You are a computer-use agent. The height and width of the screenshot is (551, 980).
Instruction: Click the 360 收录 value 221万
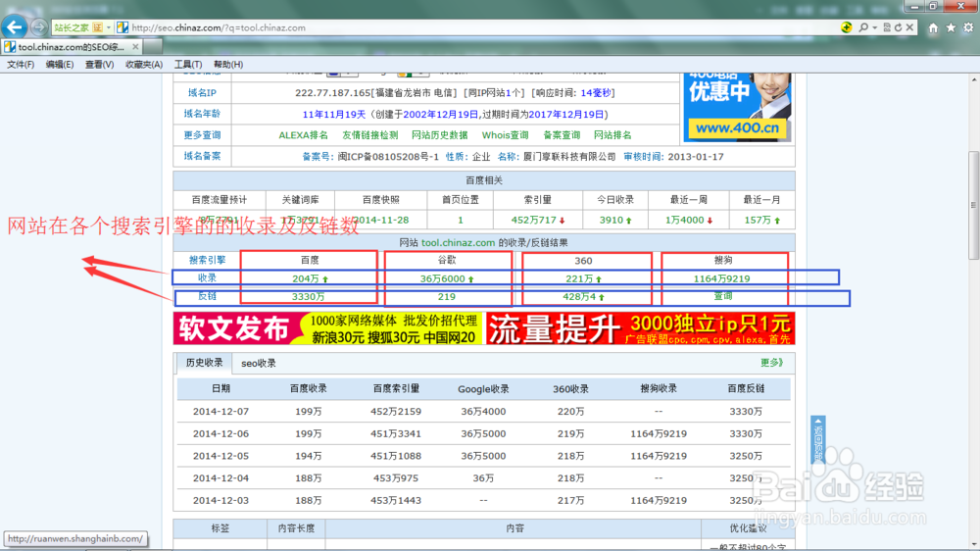tap(580, 279)
